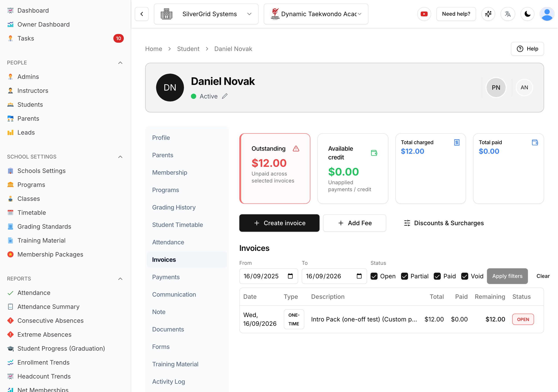Open the YouTube video icon
This screenshot has height=392, width=558.
click(x=424, y=14)
